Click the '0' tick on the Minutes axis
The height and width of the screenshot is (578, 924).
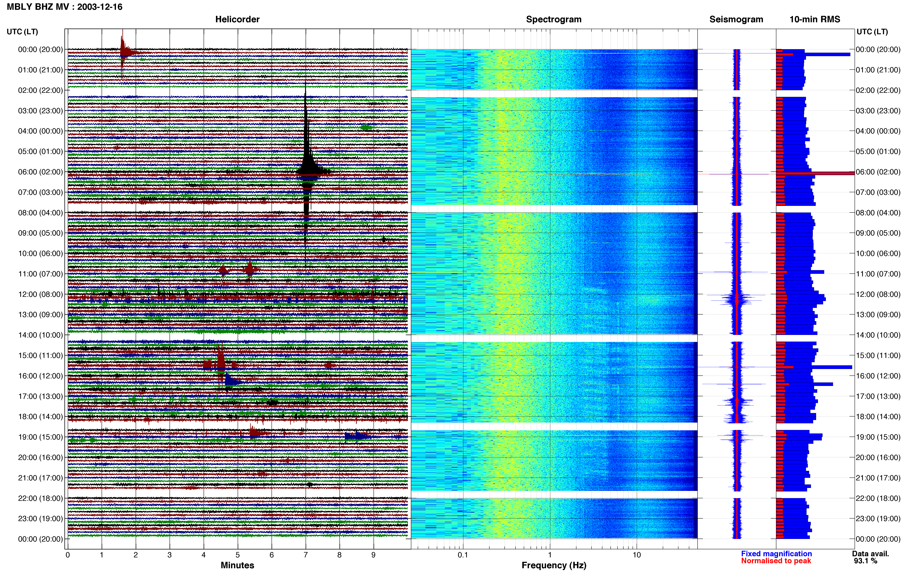click(68, 555)
